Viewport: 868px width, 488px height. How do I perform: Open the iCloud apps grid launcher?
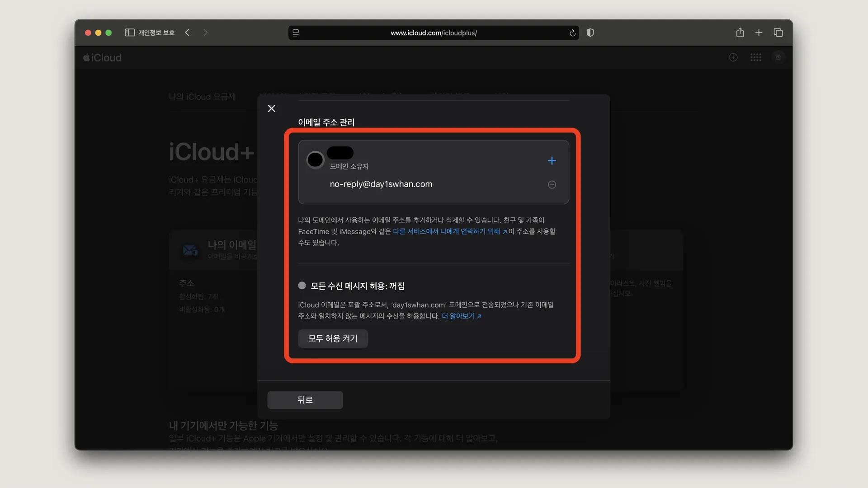(756, 57)
